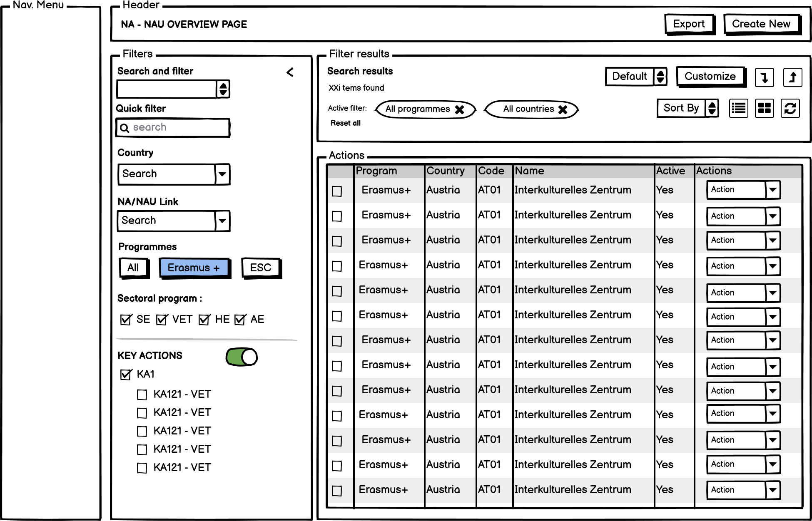Uncheck the VET sectoral program checkbox

(x=162, y=320)
